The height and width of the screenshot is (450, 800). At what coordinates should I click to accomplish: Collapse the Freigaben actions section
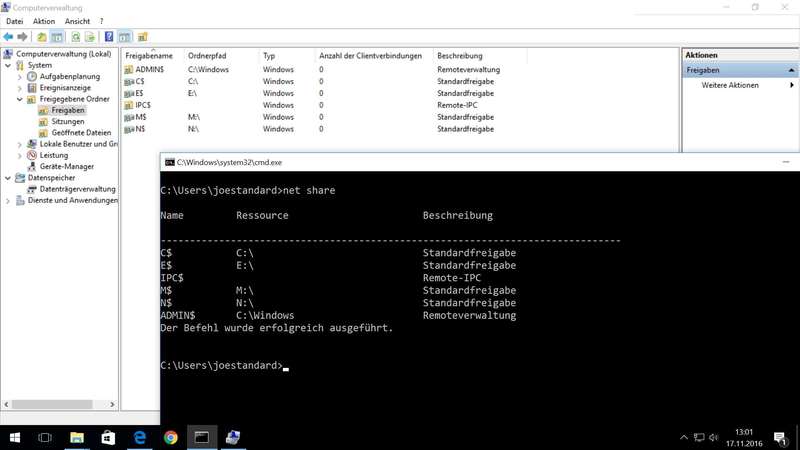click(x=791, y=70)
